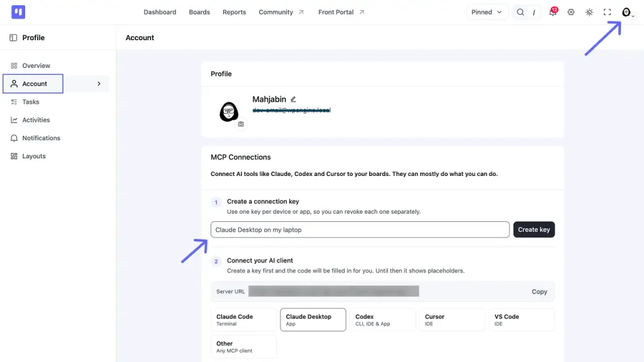Click the blurred Server URL value

coord(333,291)
